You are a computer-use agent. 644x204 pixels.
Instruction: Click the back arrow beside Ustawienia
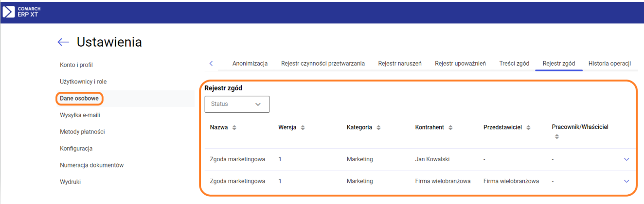click(63, 42)
